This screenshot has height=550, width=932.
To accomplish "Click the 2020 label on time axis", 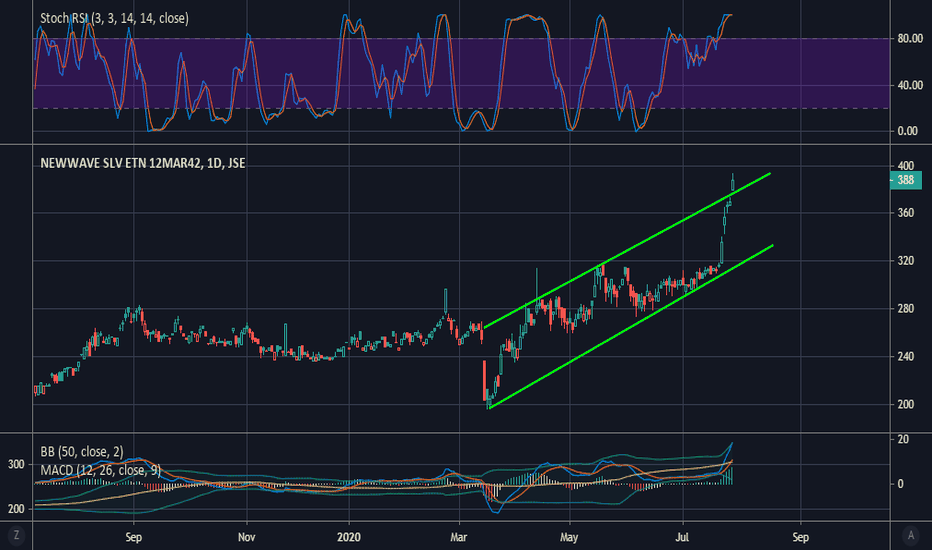I will (x=349, y=538).
